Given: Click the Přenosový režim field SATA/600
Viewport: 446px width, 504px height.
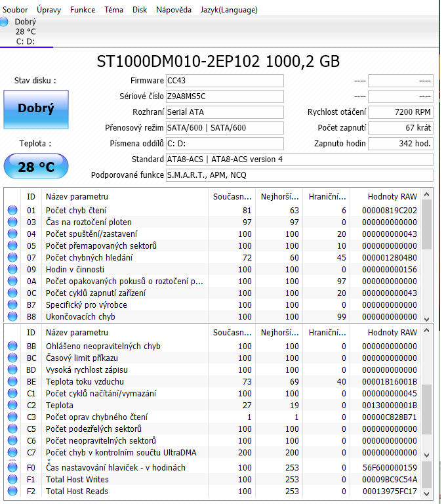Looking at the screenshot, I should pos(225,128).
